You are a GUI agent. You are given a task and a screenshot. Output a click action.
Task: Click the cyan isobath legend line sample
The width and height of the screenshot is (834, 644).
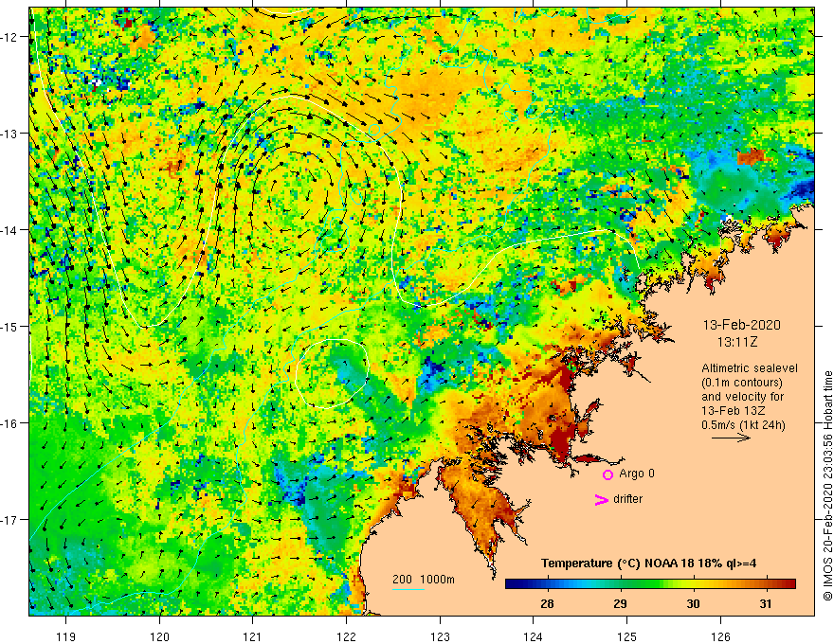(x=408, y=590)
